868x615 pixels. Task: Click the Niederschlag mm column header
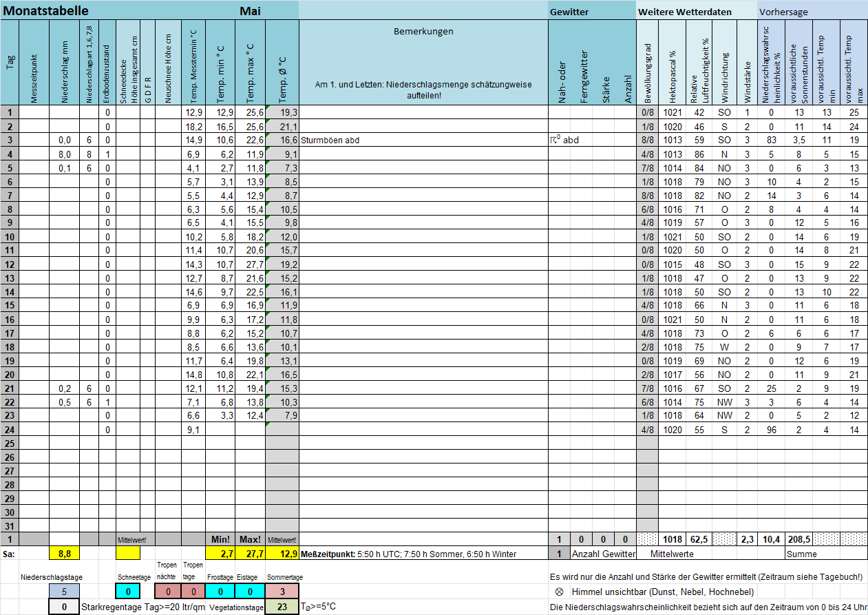(x=65, y=63)
